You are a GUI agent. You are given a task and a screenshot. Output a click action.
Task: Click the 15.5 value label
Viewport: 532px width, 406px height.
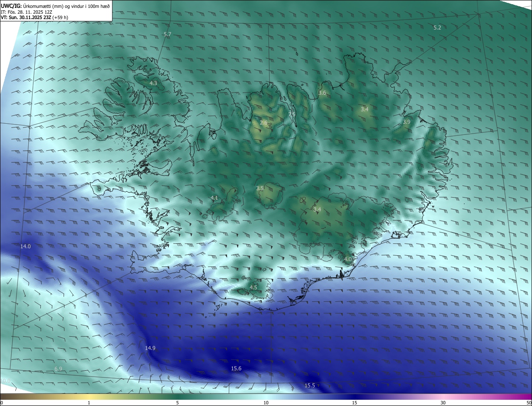[310, 385]
